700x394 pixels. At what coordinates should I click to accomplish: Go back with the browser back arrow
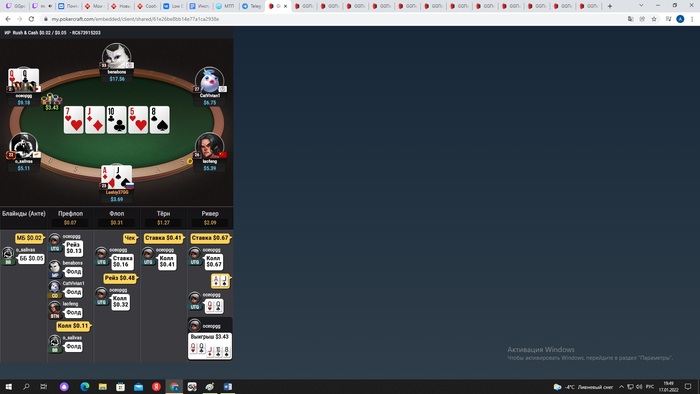[8, 19]
